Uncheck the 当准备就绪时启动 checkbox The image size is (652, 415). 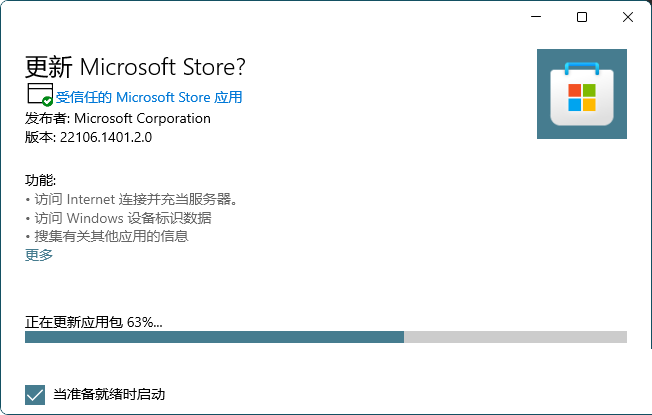(35, 394)
